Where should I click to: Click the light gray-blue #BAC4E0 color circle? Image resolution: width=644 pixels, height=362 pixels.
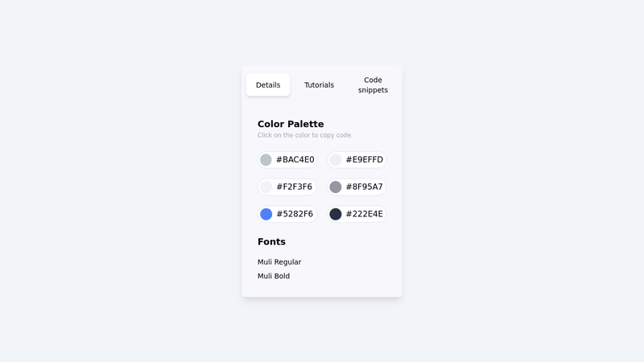click(x=266, y=160)
